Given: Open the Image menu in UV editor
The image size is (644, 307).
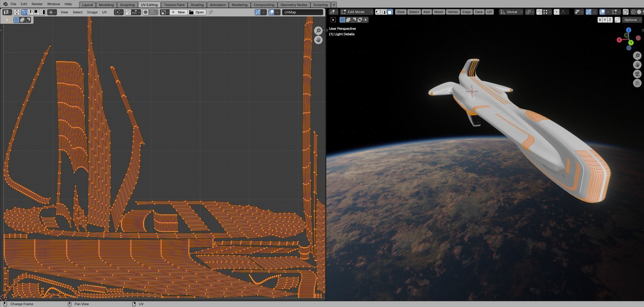Looking at the screenshot, I should 92,12.
